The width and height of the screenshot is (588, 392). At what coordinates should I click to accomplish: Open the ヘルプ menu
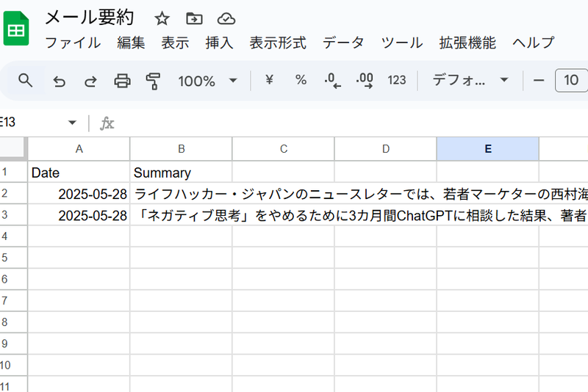pyautogui.click(x=534, y=43)
